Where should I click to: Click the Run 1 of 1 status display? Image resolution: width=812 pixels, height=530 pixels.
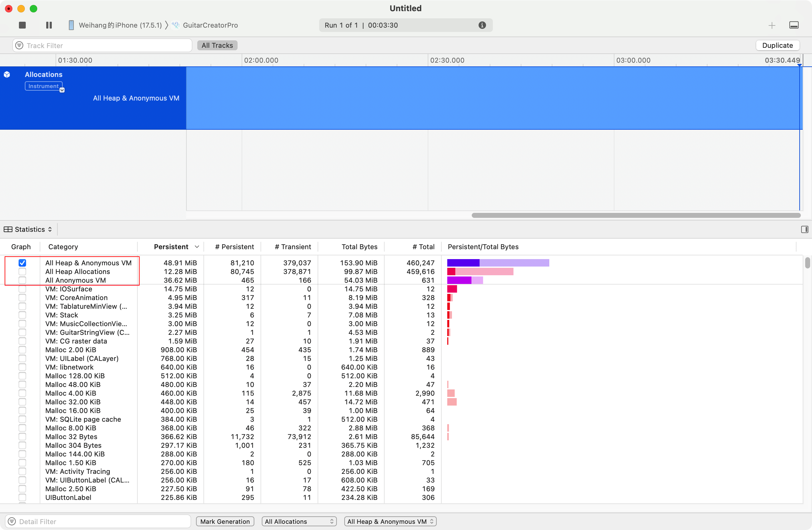point(405,25)
